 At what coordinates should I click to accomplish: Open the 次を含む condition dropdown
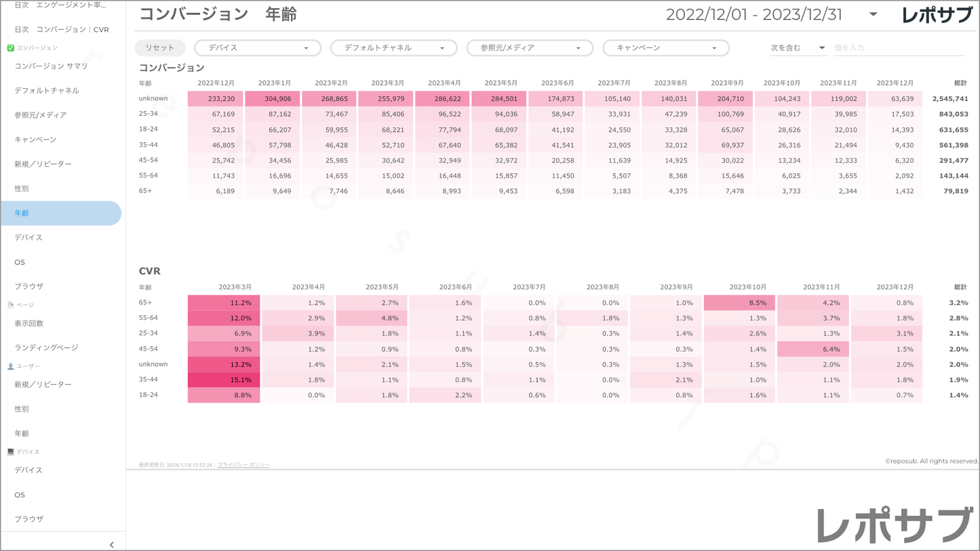pyautogui.click(x=797, y=48)
